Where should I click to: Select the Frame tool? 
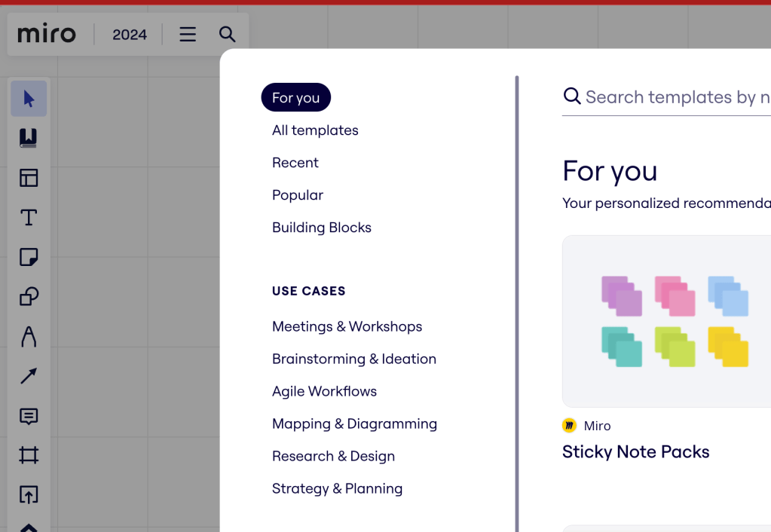[x=29, y=455]
